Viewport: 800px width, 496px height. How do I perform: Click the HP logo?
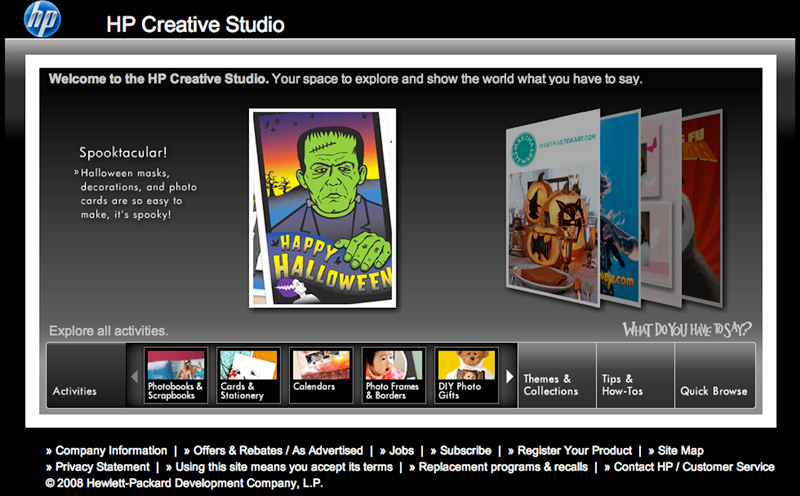click(x=42, y=19)
